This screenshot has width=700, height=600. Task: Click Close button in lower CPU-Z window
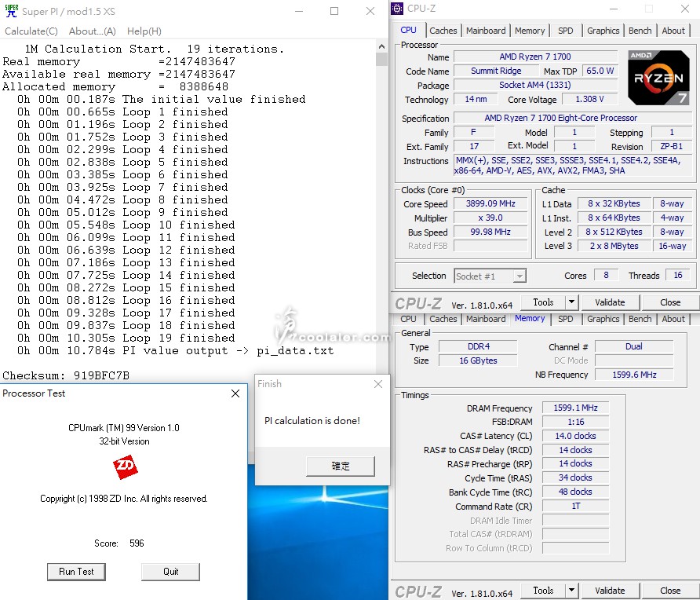coord(670,591)
